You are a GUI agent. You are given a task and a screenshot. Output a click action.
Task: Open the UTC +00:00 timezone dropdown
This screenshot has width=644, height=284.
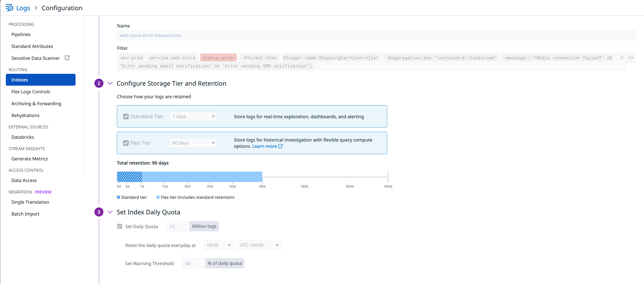click(x=259, y=245)
